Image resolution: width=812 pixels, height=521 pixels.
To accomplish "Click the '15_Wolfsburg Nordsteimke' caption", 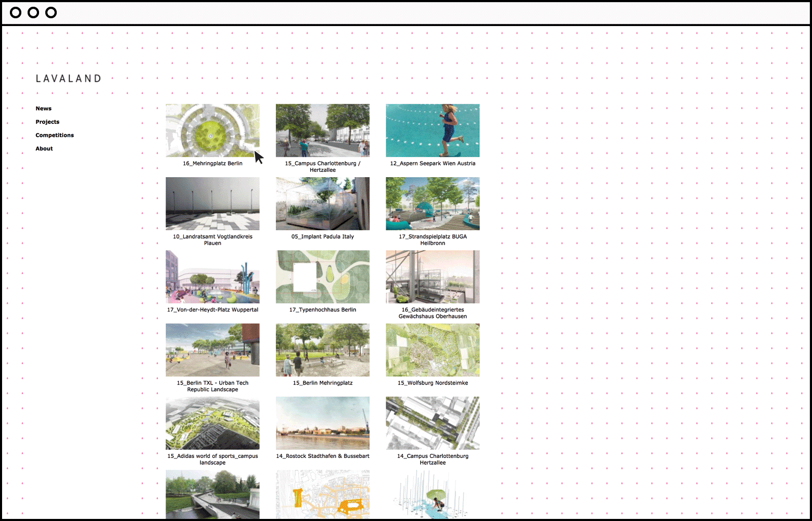I will pos(433,383).
